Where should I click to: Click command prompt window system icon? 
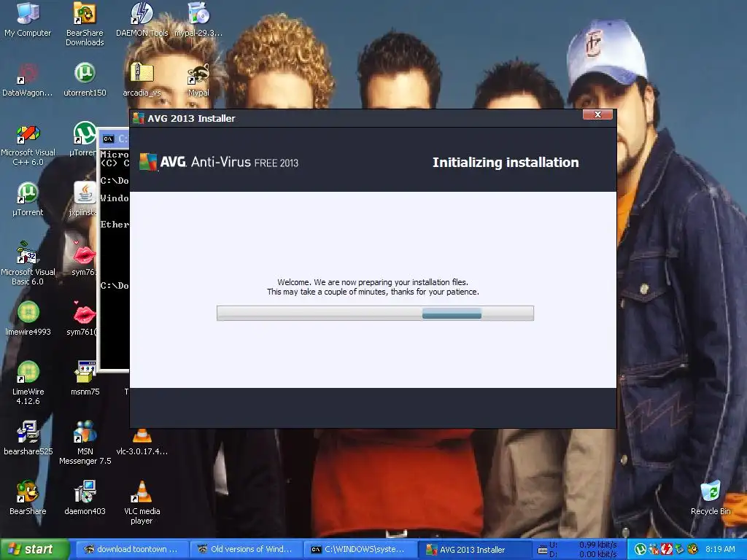[108, 139]
